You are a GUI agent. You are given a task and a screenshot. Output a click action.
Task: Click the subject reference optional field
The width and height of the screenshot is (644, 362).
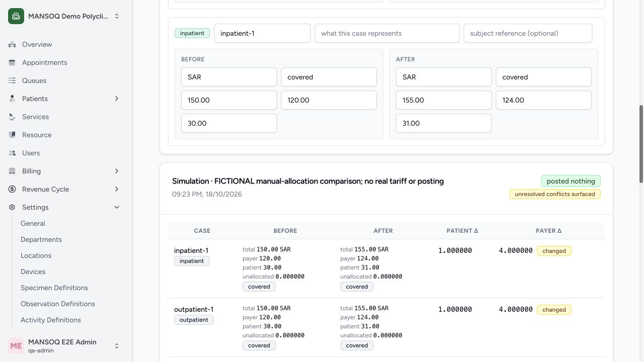tap(528, 33)
